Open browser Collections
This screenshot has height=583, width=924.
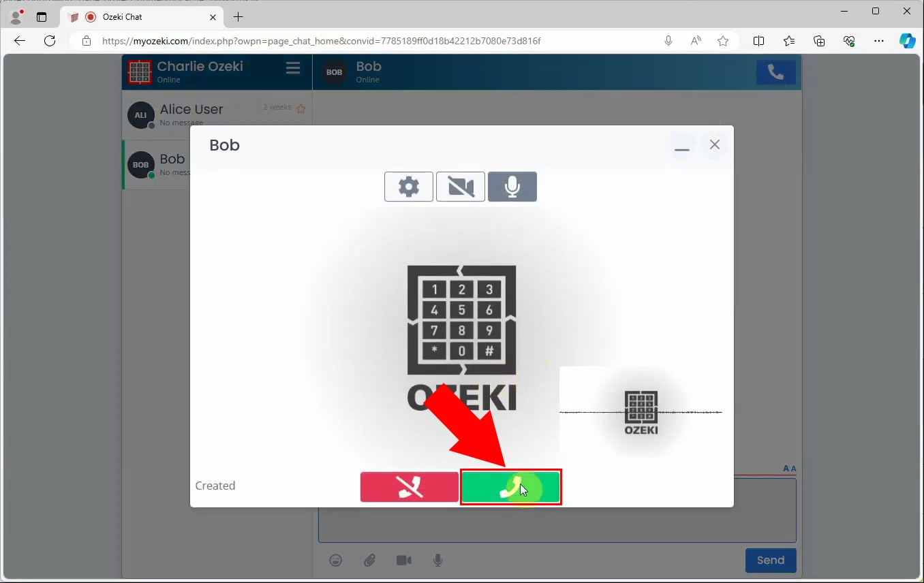(819, 41)
